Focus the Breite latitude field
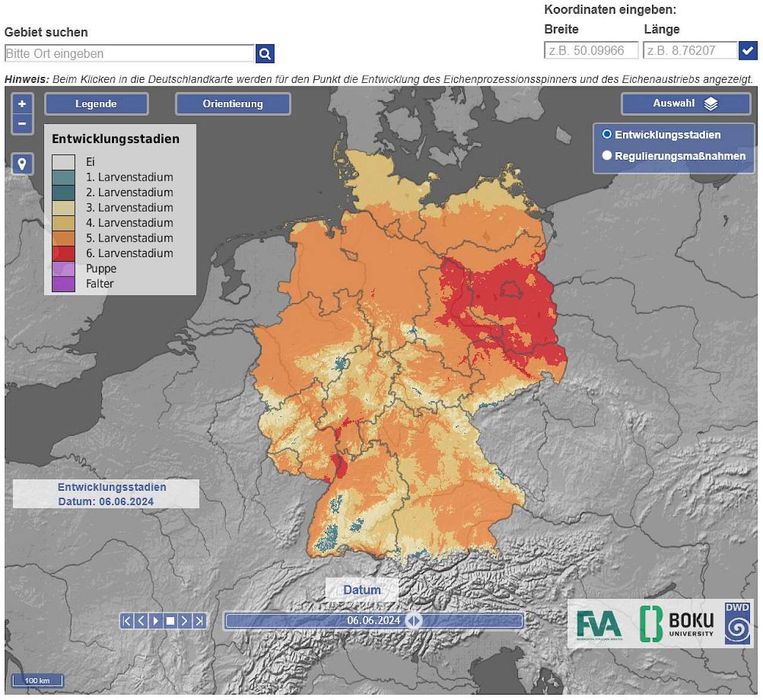Screen dimensions: 763x700 (591, 51)
